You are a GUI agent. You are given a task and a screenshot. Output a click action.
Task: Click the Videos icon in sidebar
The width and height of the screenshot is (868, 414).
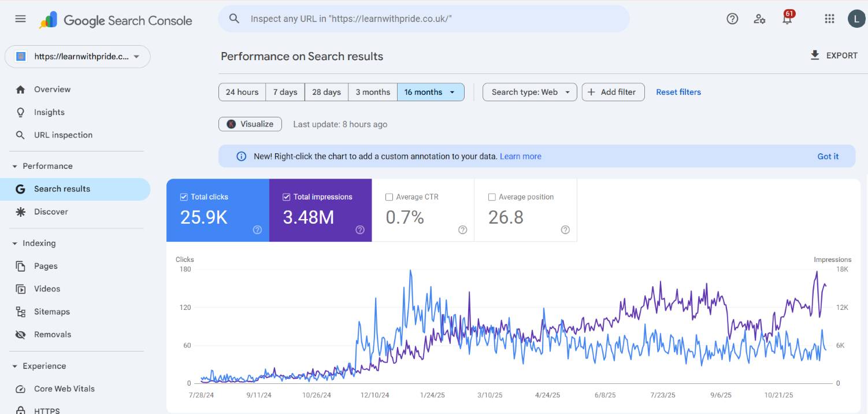[x=20, y=289]
